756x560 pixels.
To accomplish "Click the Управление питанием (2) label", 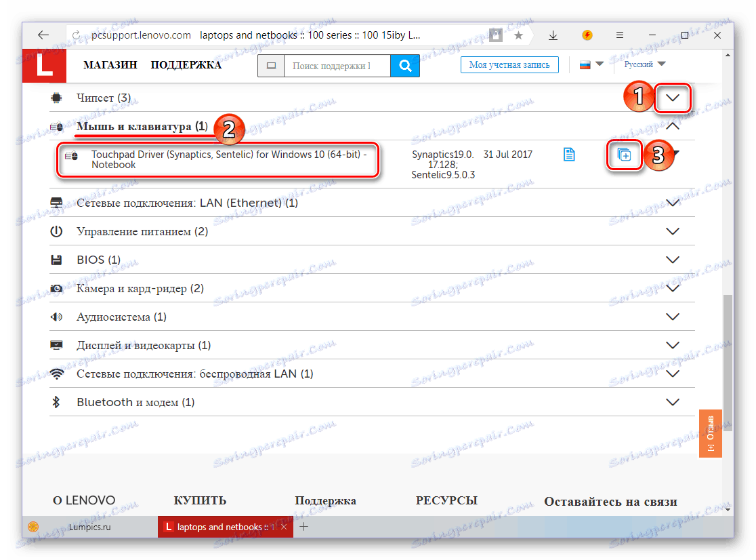I will point(142,231).
